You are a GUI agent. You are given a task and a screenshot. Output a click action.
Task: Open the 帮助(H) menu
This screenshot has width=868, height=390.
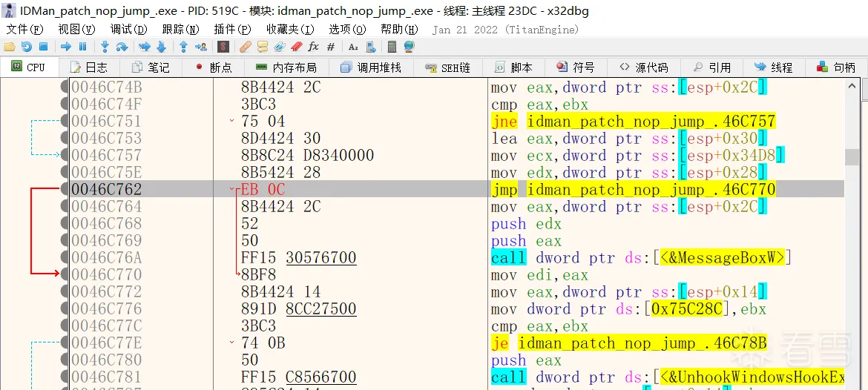399,30
